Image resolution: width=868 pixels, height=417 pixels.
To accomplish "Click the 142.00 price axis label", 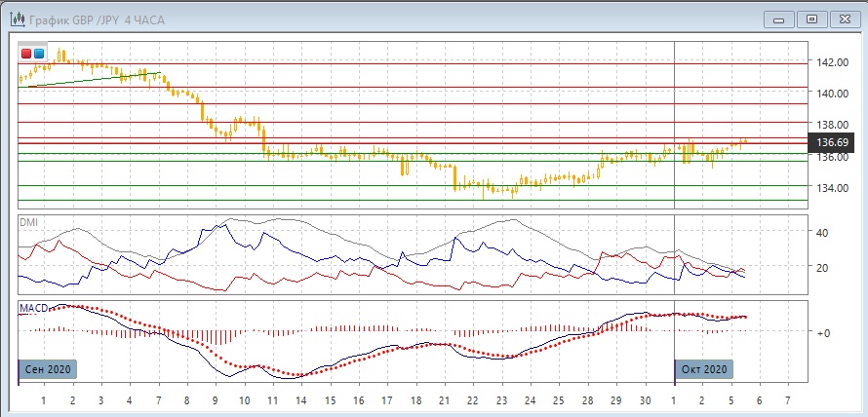I will 832,62.
